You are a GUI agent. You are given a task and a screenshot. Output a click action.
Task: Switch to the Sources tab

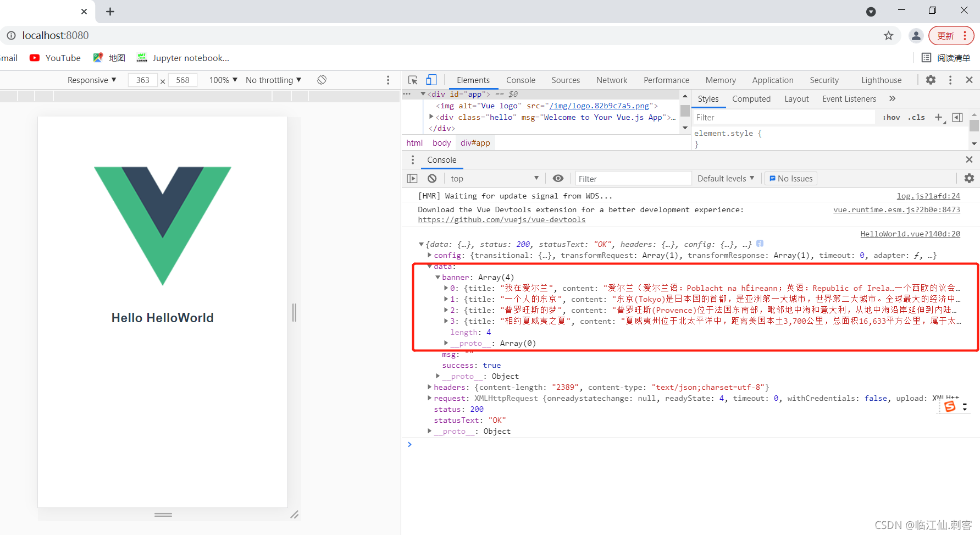pyautogui.click(x=566, y=80)
